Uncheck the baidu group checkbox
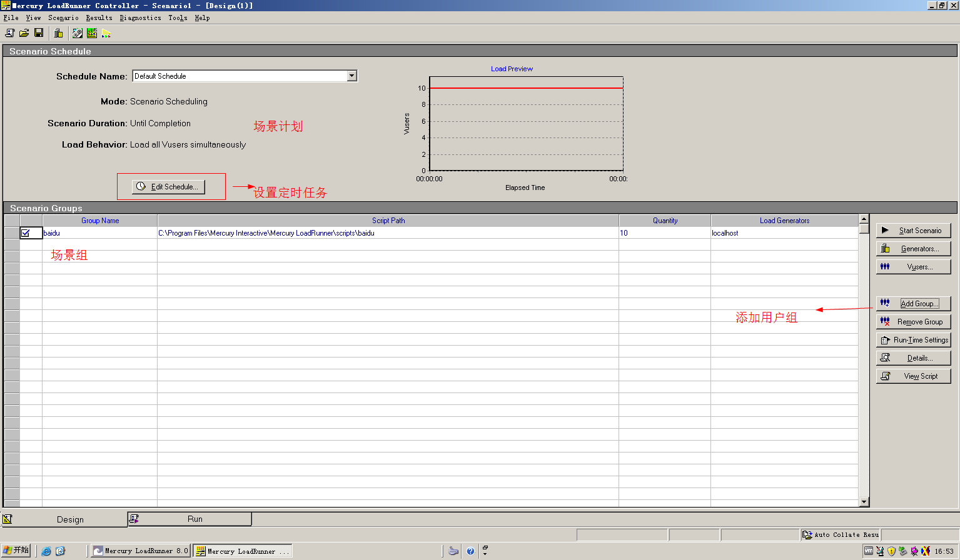960x560 pixels. [26, 232]
